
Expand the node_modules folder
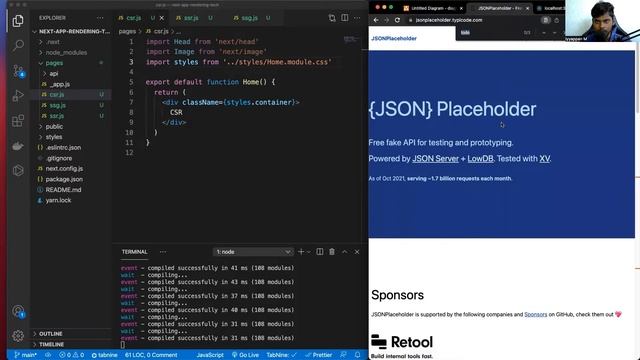(x=71, y=53)
